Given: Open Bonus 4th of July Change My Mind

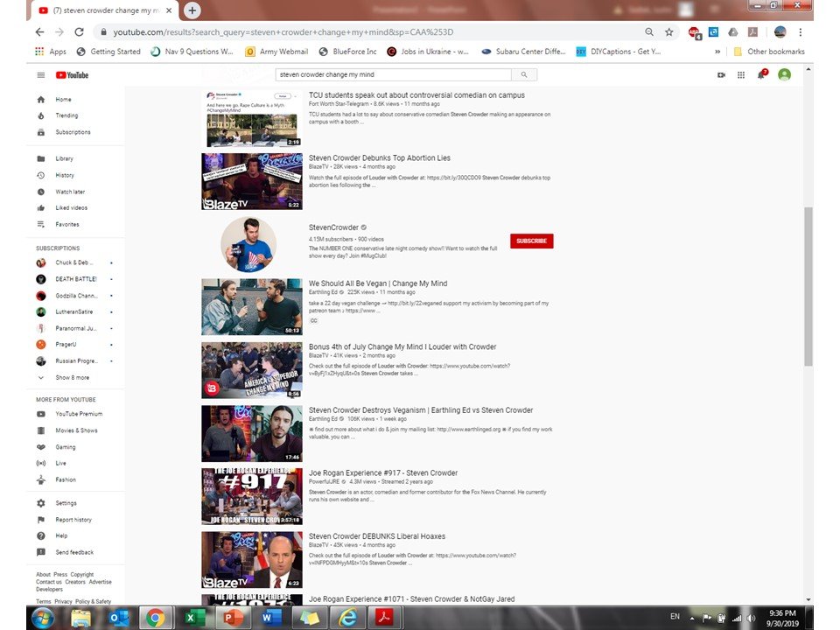Looking at the screenshot, I should (402, 347).
